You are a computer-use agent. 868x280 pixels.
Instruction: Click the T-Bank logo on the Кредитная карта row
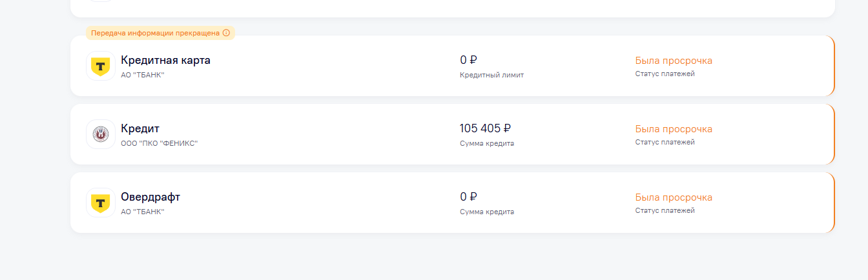[x=100, y=66]
